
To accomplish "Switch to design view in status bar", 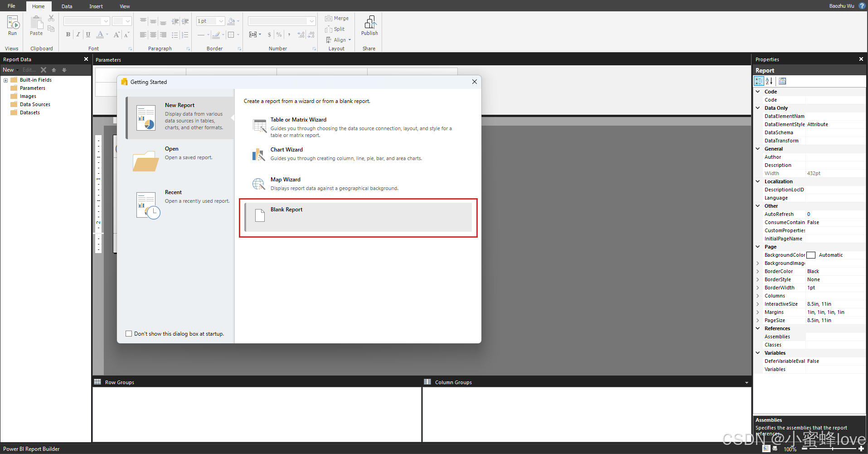I will (766, 449).
